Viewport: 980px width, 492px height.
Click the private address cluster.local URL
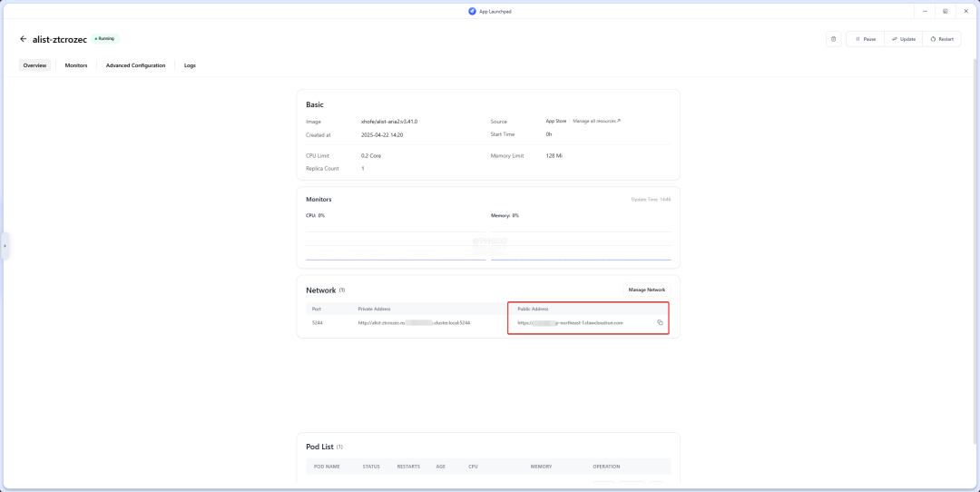coord(414,322)
